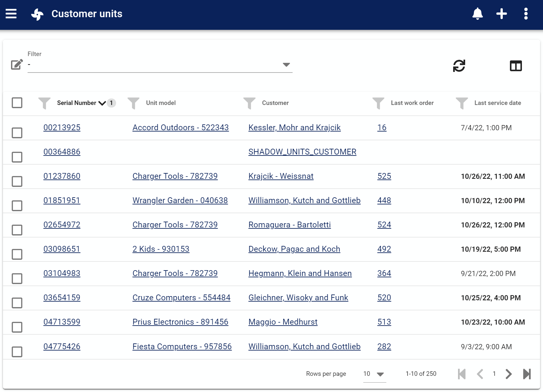Select the row for serial 00213925
Screen dimensions: 543x392
point(17,133)
